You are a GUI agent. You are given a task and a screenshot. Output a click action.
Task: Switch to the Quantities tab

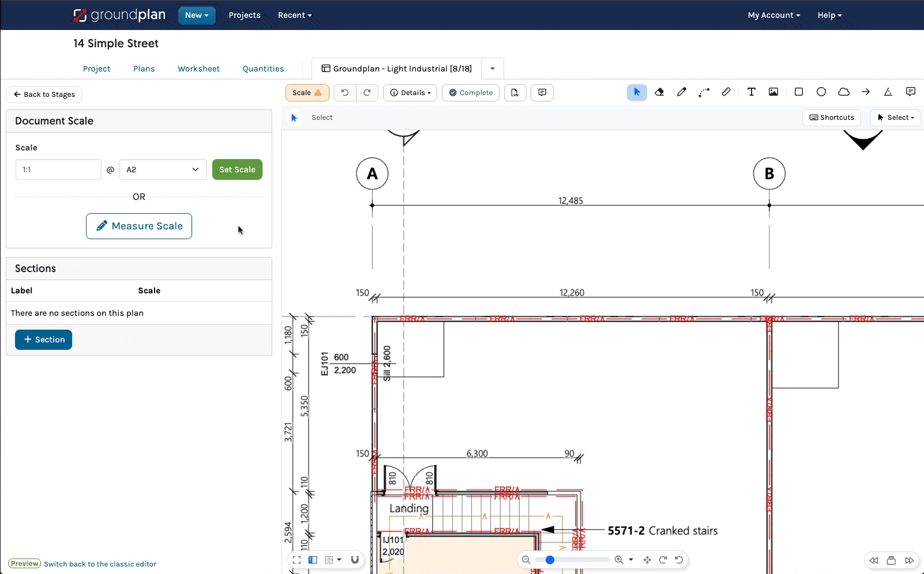coord(263,69)
